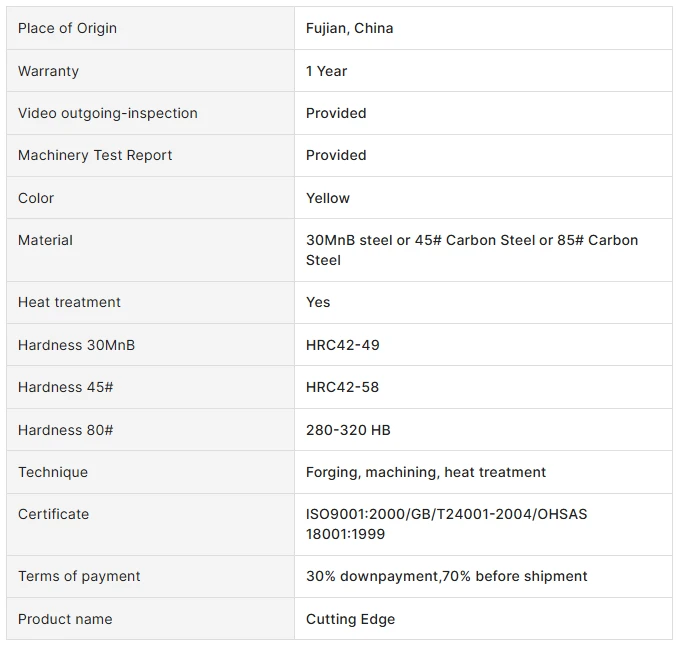Select the 'Cutting Edge' product name value

350,619
